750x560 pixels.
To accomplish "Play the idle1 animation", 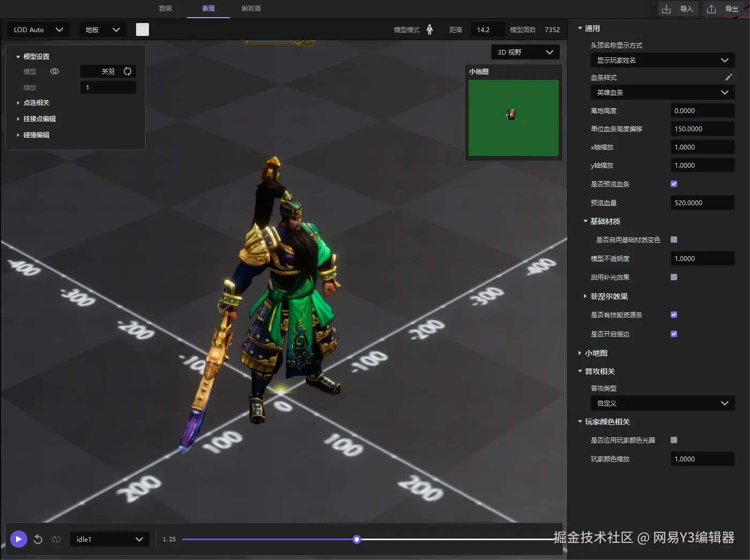I will (18, 539).
